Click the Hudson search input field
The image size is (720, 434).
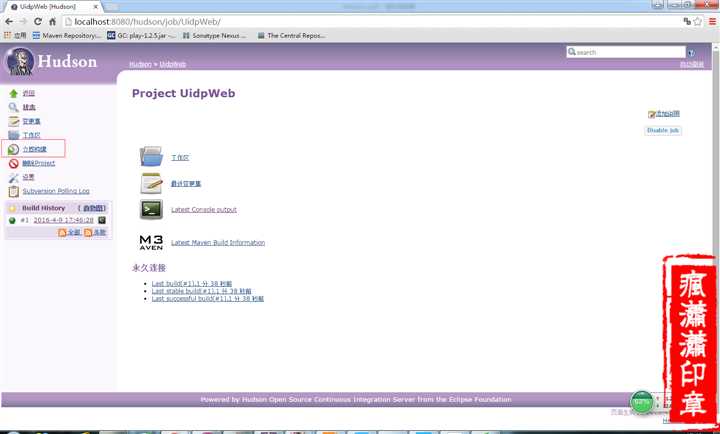(626, 52)
